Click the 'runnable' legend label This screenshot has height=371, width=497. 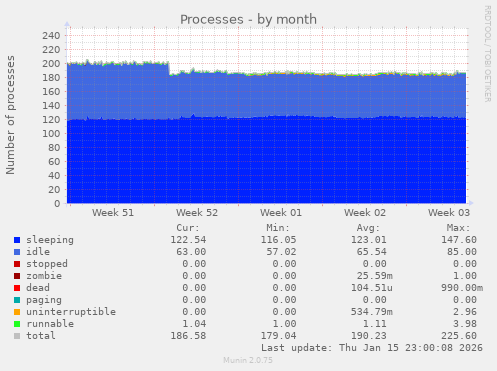pos(50,324)
